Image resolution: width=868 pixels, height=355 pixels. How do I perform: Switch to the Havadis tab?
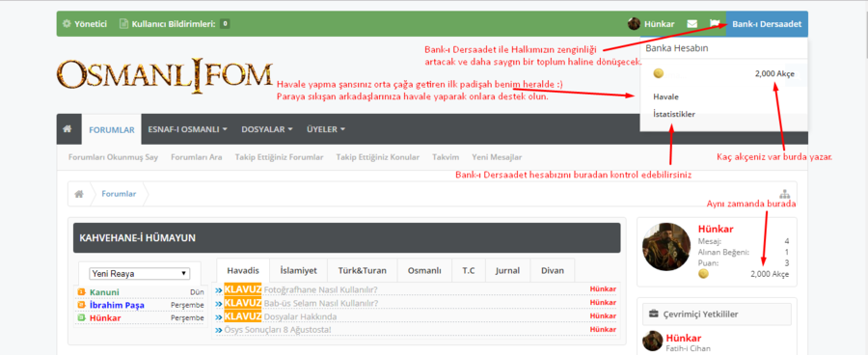(243, 270)
